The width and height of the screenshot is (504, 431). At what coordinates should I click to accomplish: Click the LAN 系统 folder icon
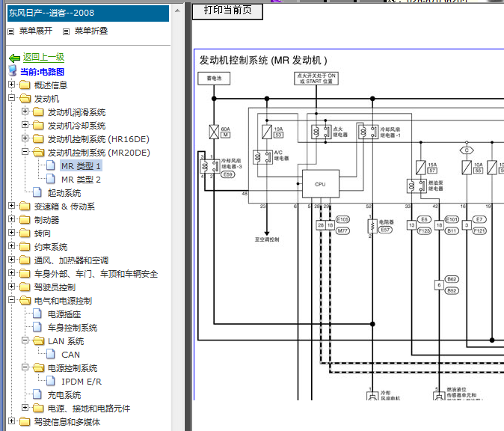pyautogui.click(x=38, y=341)
